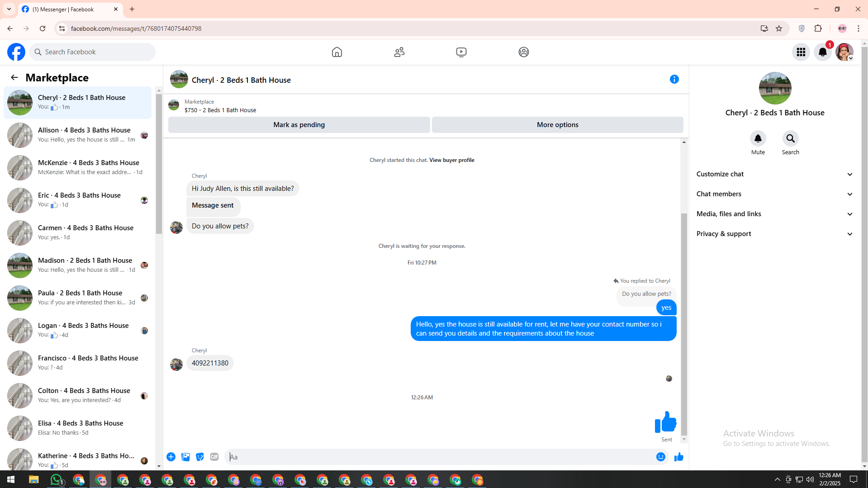This screenshot has height=488, width=868.
Task: Open the Facebook home logo
Action: pos(16,52)
